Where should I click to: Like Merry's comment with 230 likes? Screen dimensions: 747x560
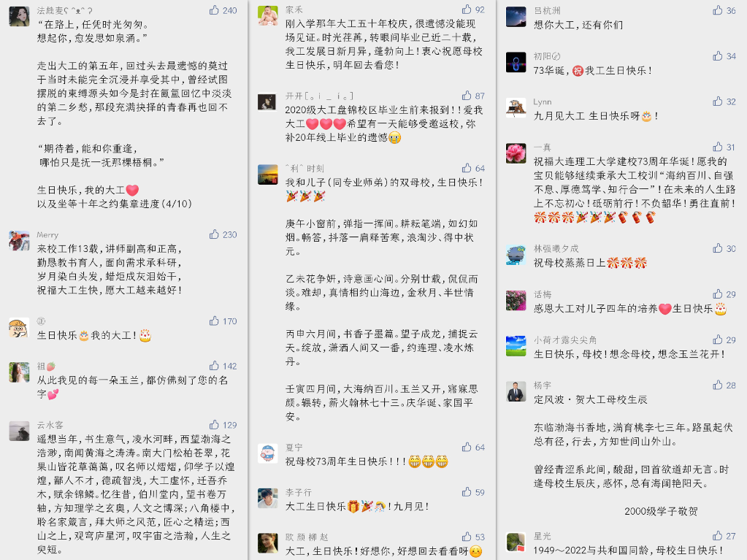215,234
